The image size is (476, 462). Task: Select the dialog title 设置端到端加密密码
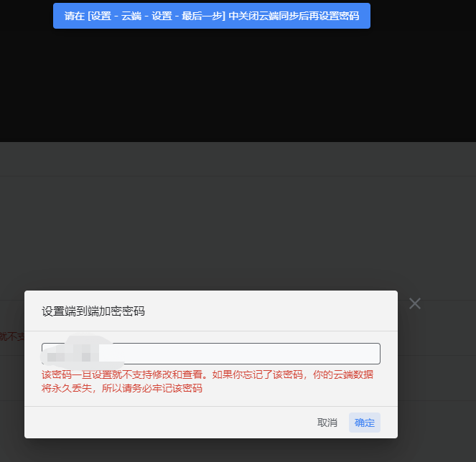(x=93, y=311)
